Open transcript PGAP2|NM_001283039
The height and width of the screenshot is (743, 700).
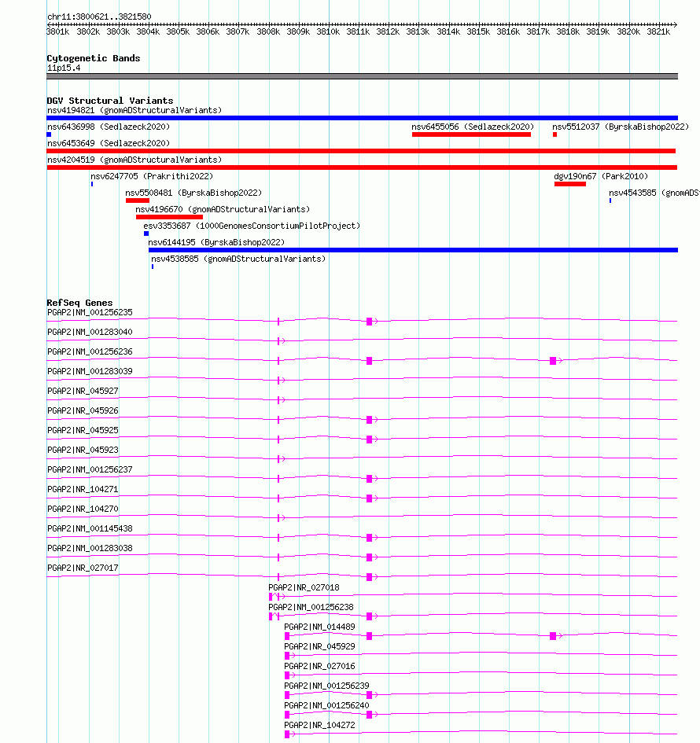[x=90, y=371]
